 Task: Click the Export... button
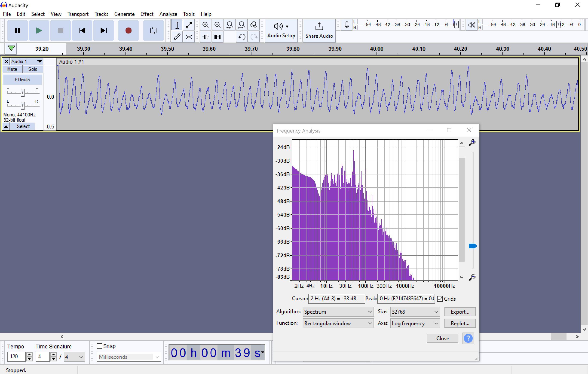(x=460, y=312)
